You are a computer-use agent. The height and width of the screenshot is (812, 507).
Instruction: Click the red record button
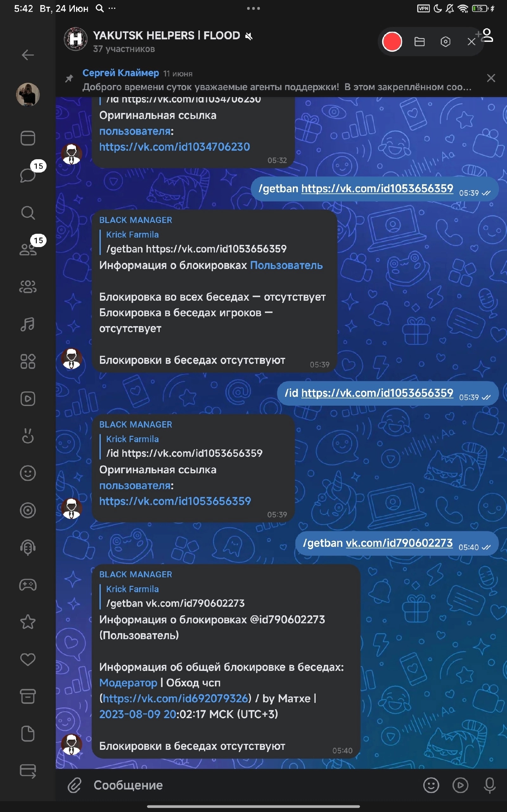coord(392,42)
